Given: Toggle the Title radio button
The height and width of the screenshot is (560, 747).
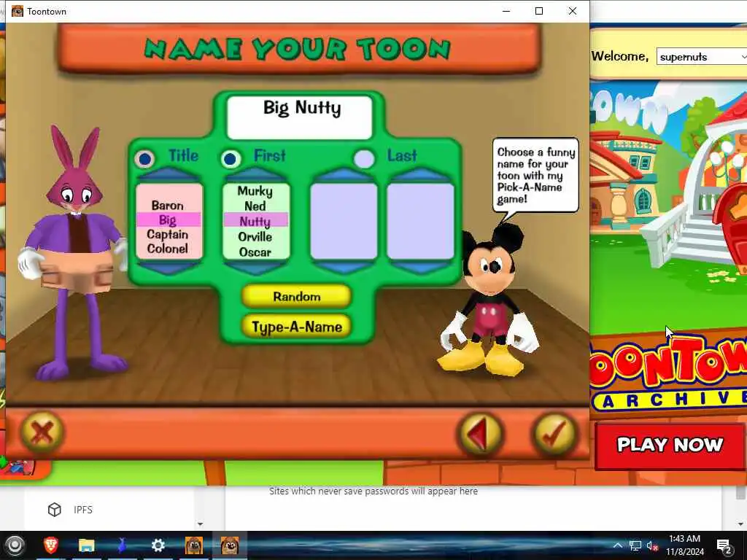Looking at the screenshot, I should tap(145, 158).
